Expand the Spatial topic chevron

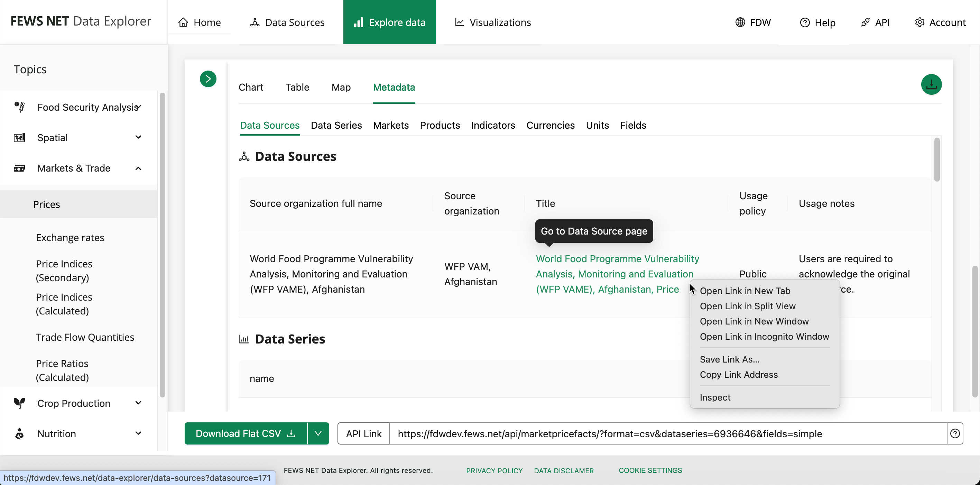pyautogui.click(x=138, y=137)
